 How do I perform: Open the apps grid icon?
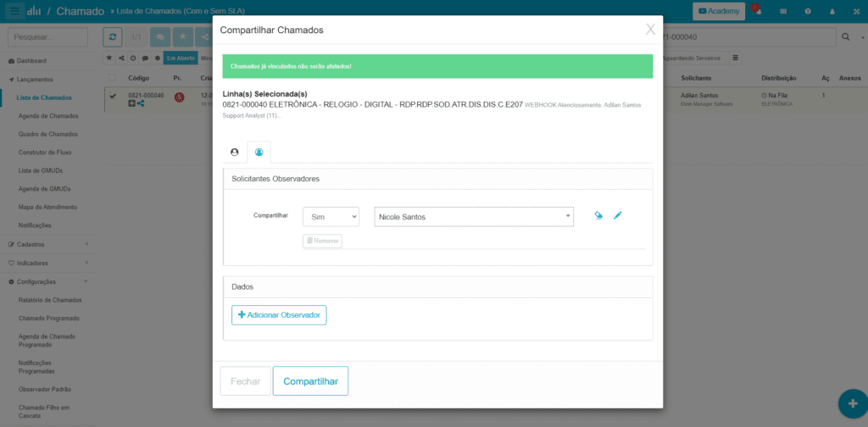coord(783,11)
